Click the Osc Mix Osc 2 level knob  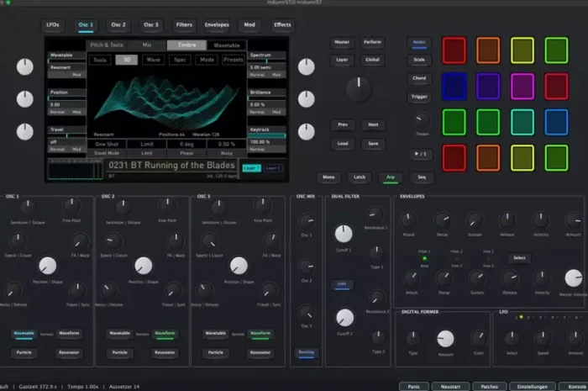pos(307,267)
